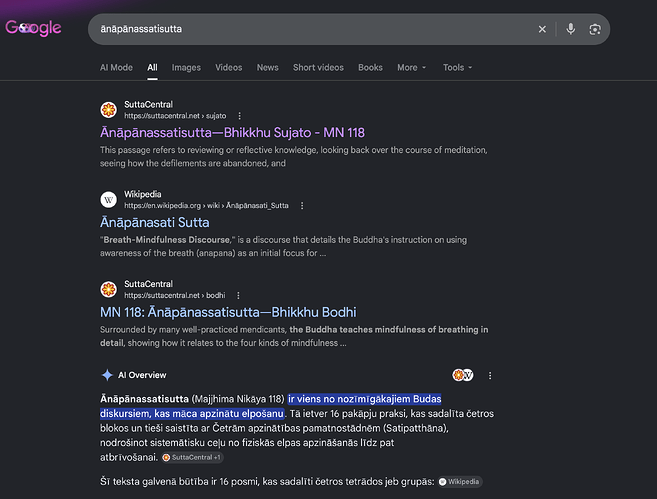Click the Wikipedia favicon in results
The image size is (657, 499).
point(109,199)
